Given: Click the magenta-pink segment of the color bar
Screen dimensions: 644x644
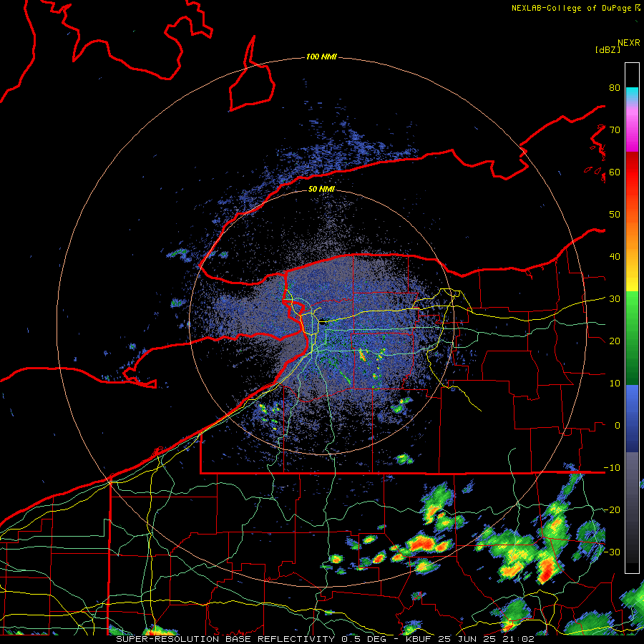Looking at the screenshot, I should [x=632, y=127].
